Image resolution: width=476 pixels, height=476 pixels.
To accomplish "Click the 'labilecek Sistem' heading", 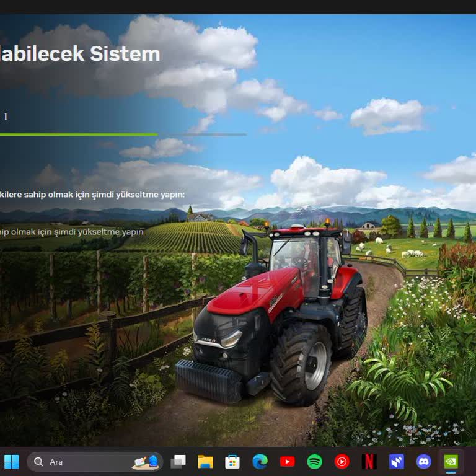I will pyautogui.click(x=80, y=54).
